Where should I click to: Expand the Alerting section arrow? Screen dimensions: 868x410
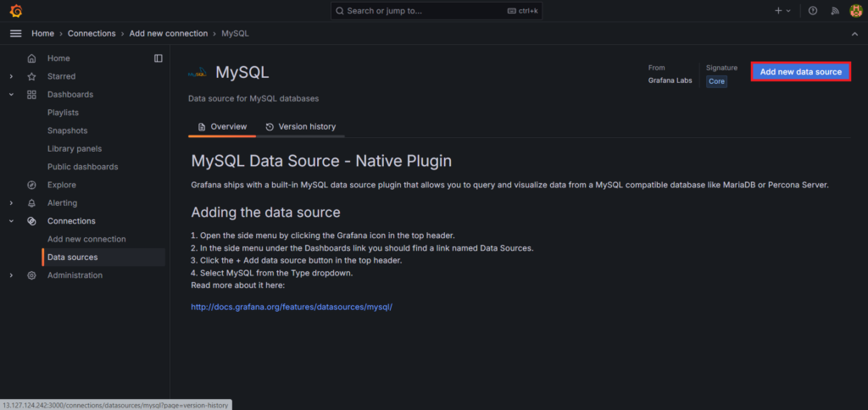(x=11, y=203)
